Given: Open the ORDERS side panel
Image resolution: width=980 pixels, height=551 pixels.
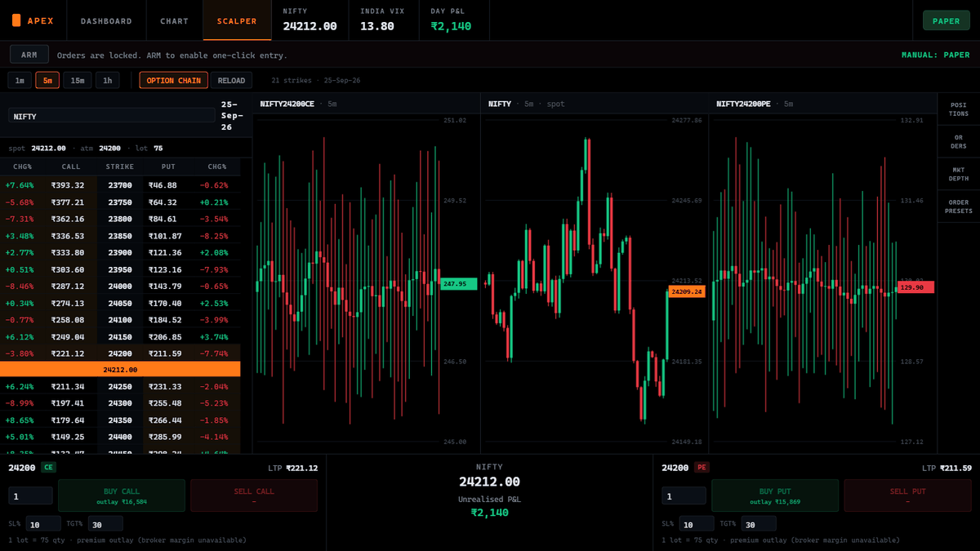Looking at the screenshot, I should coord(959,141).
